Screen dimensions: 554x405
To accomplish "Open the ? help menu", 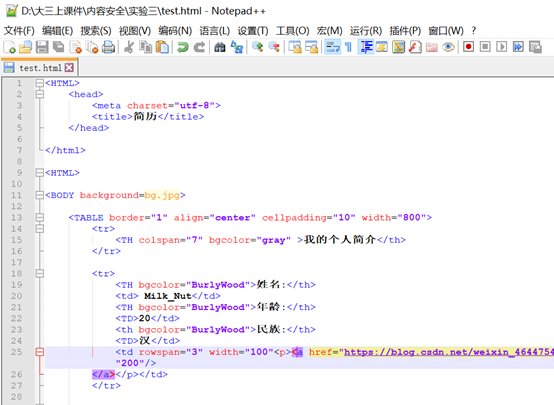I will (x=473, y=31).
